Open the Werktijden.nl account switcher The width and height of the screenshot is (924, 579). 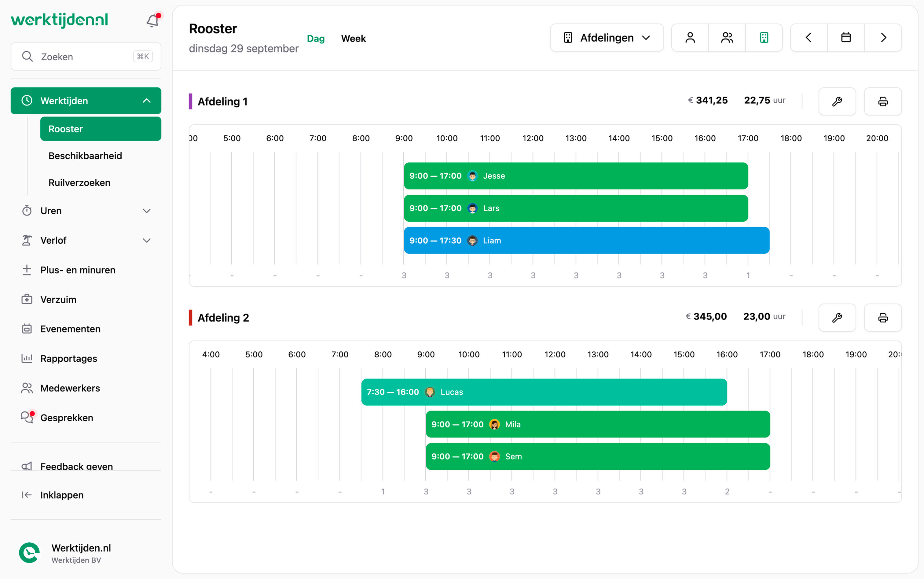(x=86, y=553)
